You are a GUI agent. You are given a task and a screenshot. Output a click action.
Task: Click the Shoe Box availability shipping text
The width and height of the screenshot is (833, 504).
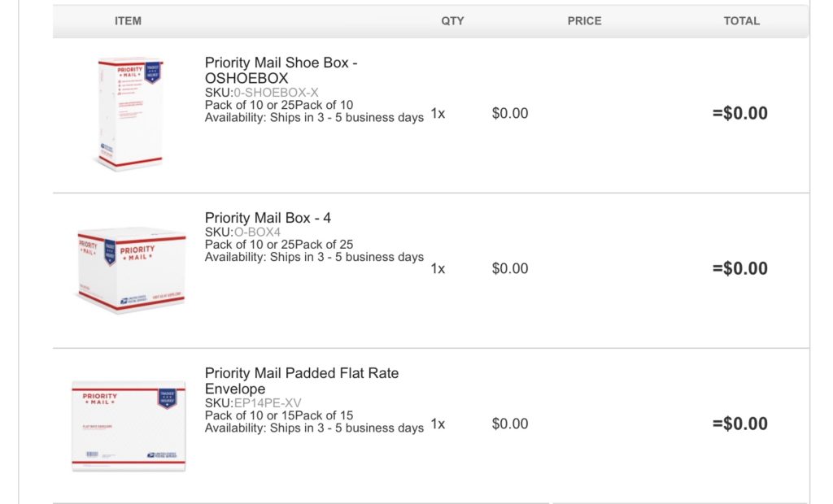(315, 117)
